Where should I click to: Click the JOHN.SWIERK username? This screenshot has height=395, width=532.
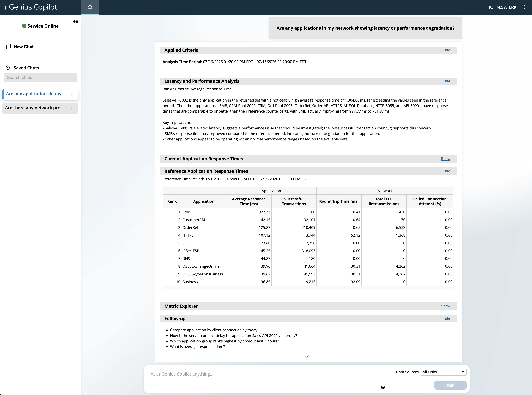coord(503,7)
